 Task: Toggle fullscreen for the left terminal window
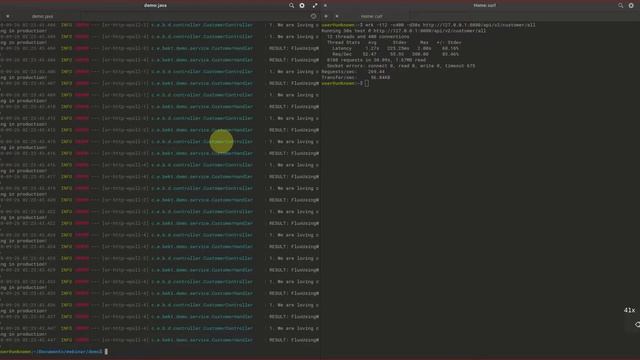coord(315,6)
